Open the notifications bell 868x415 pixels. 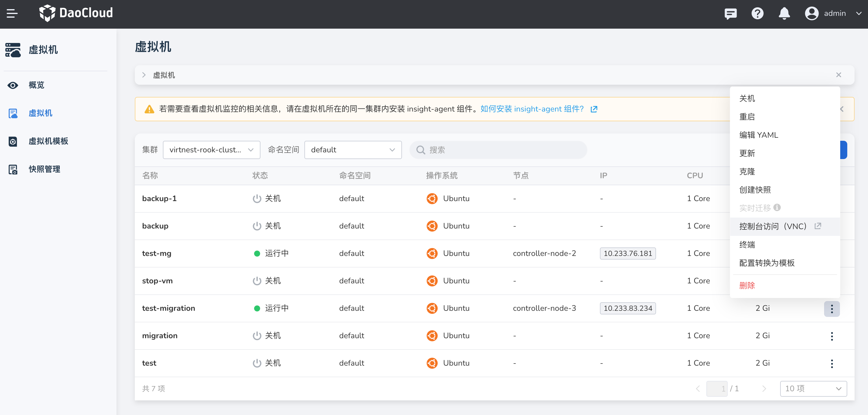point(784,13)
